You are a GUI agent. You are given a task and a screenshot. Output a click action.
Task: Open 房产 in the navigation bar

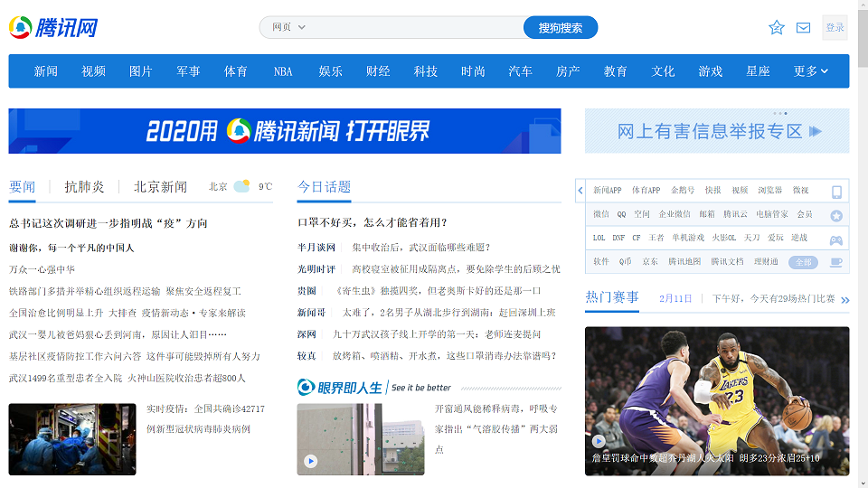568,71
